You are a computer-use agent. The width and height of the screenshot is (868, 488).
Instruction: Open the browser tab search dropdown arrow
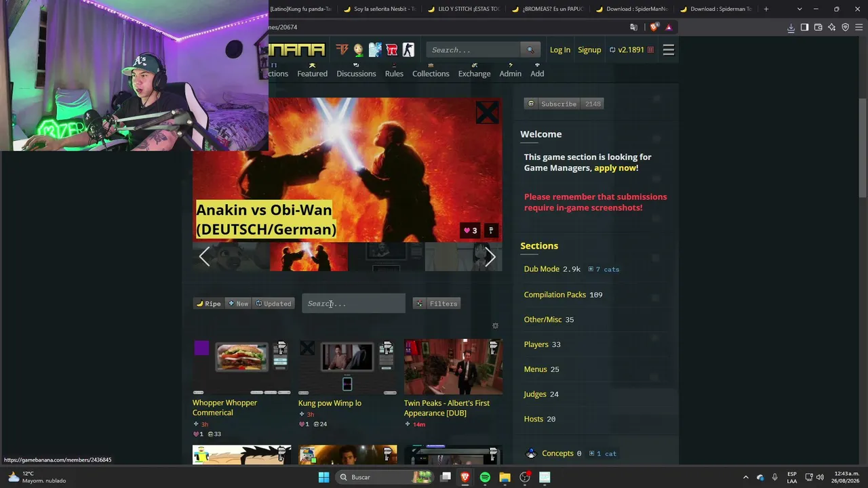pos(800,9)
